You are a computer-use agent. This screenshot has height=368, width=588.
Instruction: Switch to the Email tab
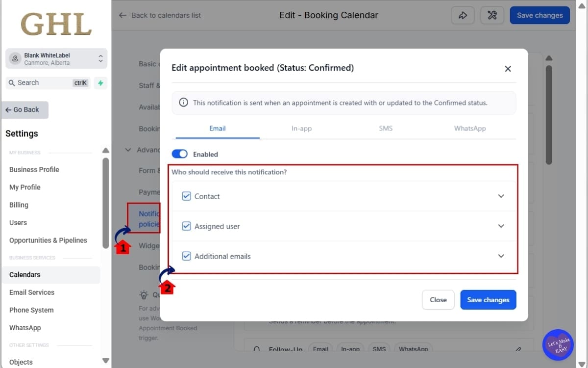point(218,129)
